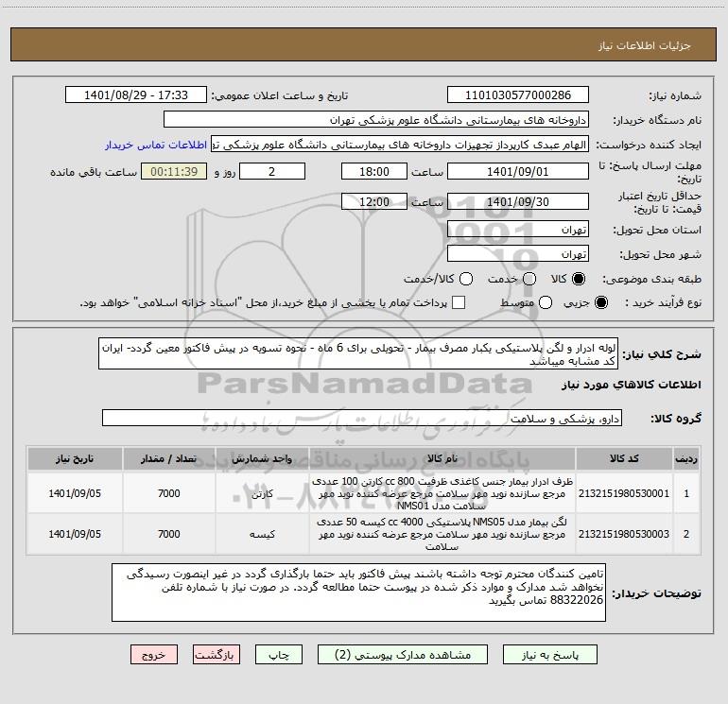This screenshot has width=728, height=704.
Task: Toggle the Islamic treasury documents payment checkbox
Action: [x=459, y=302]
